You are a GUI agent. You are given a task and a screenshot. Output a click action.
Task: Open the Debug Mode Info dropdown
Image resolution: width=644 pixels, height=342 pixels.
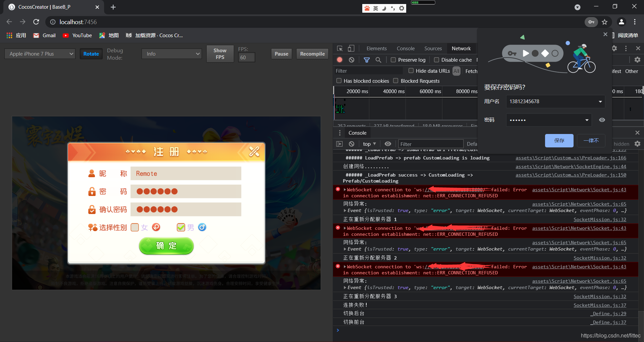pos(171,54)
